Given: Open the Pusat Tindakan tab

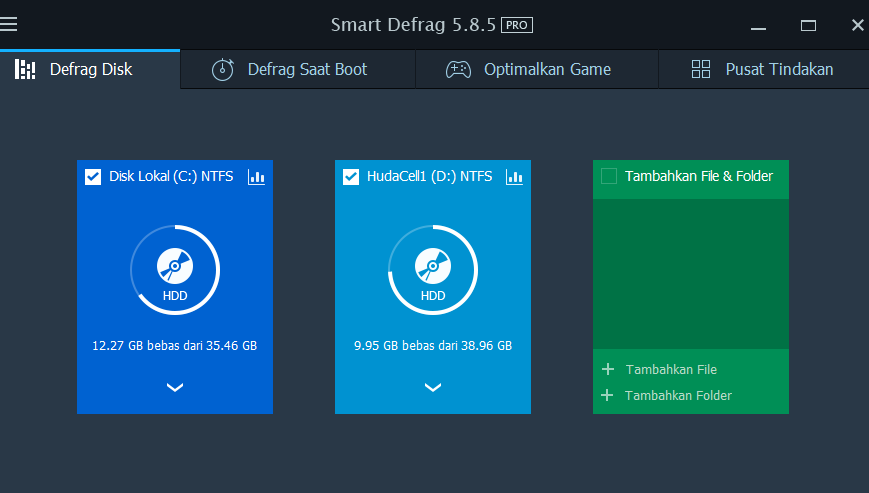Looking at the screenshot, I should point(764,69).
